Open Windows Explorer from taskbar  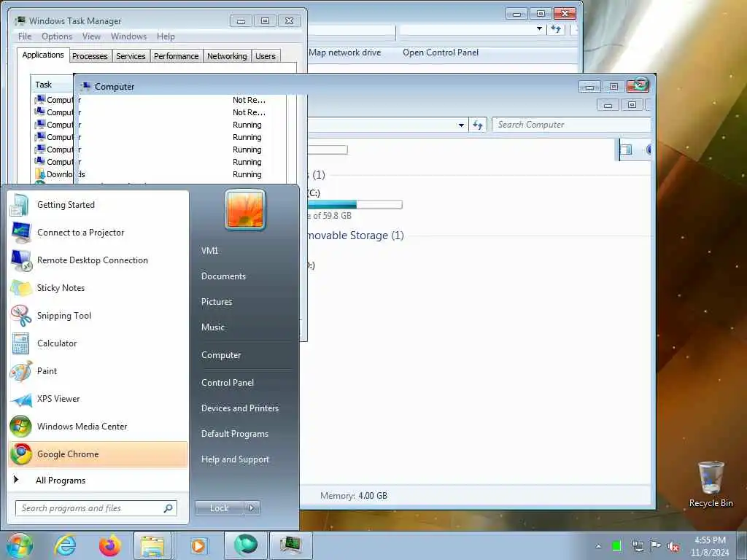click(x=152, y=545)
